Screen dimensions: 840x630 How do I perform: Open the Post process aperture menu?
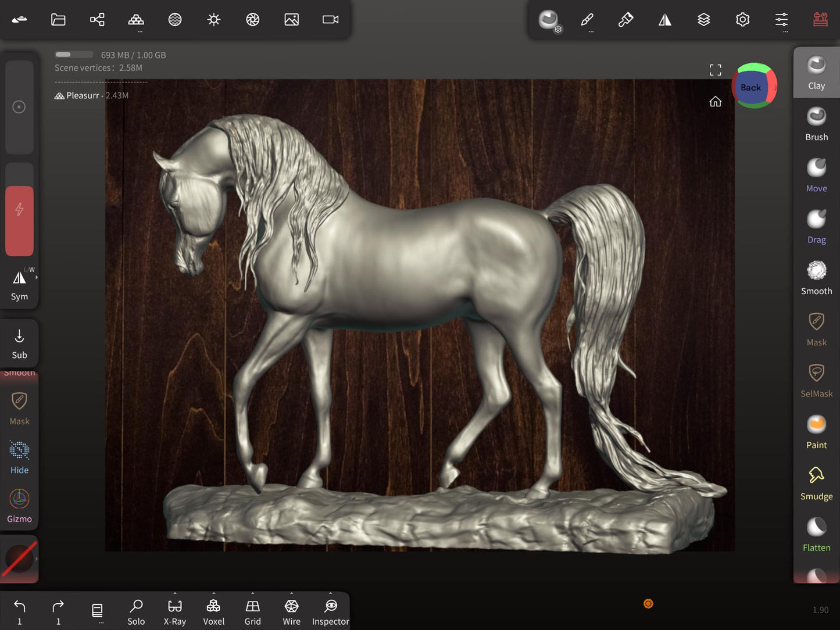click(x=252, y=19)
